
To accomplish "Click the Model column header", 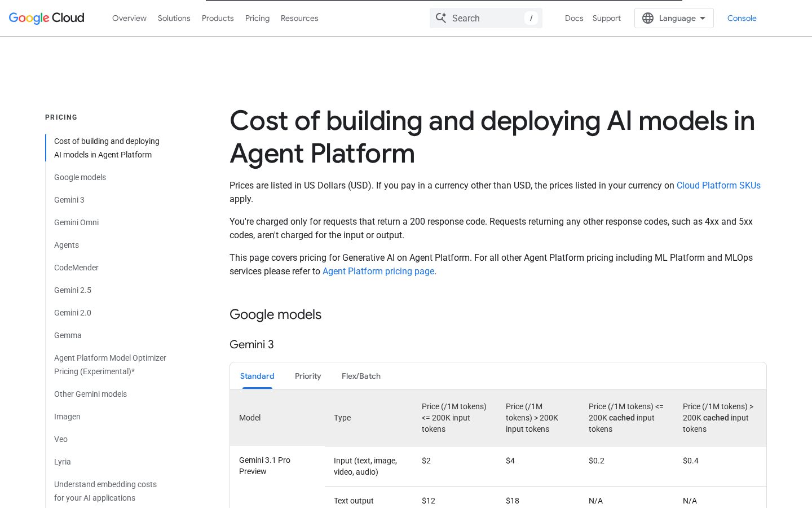I will (x=250, y=418).
